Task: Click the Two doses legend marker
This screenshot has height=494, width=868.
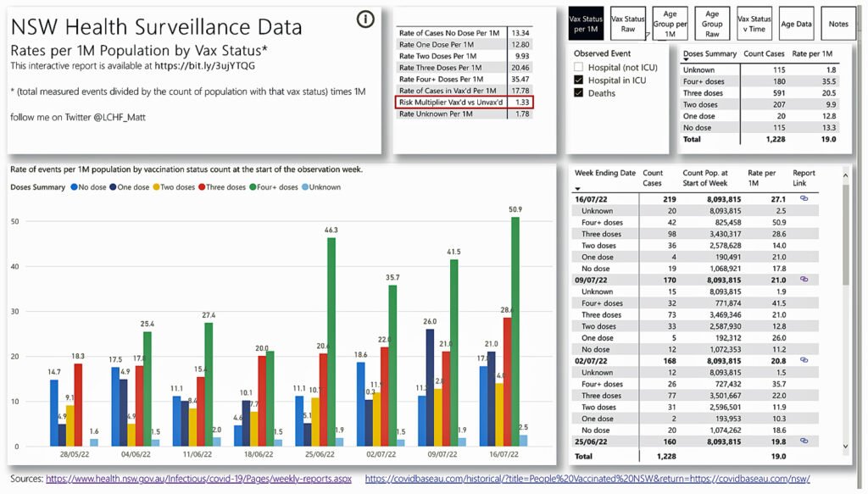Action: coord(156,187)
